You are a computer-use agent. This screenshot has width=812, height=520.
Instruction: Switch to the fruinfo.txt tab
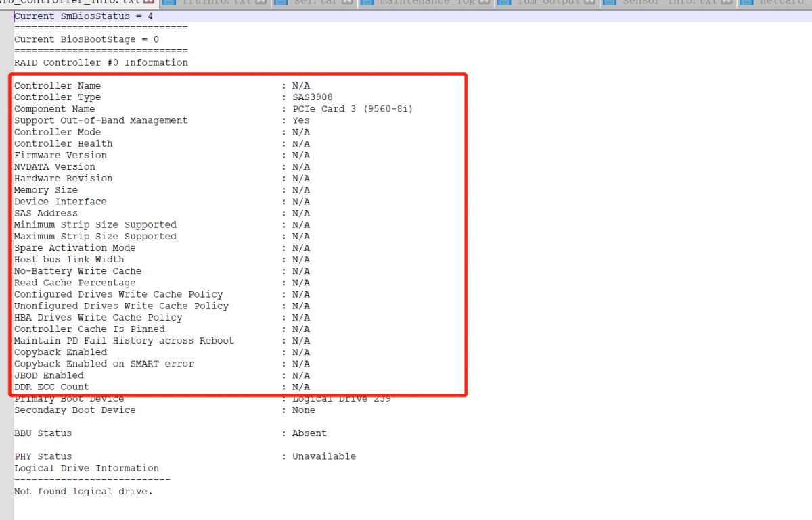click(211, 3)
